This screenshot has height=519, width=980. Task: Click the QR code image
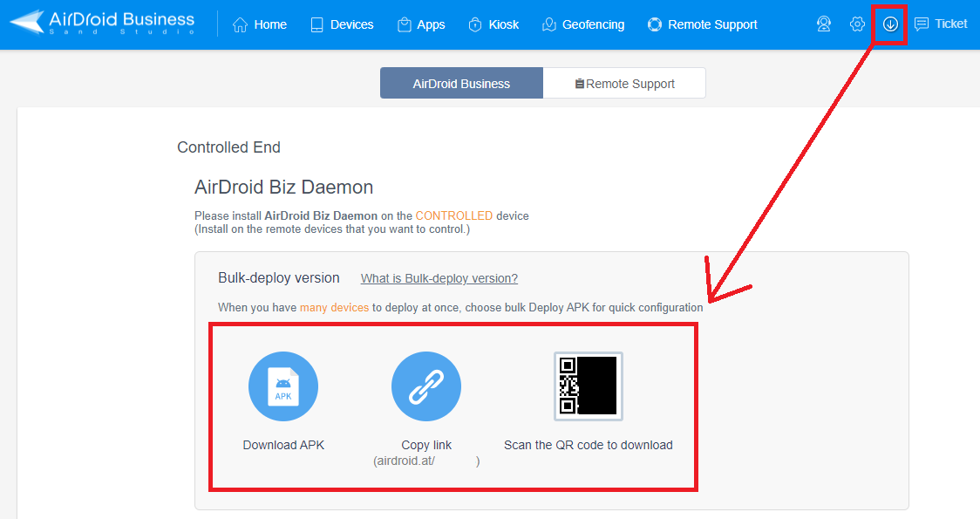(x=589, y=386)
